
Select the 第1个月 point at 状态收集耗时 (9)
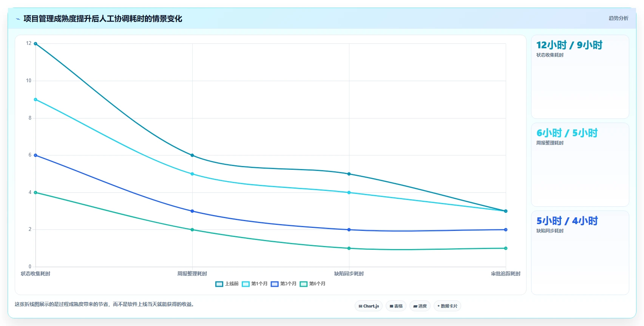(36, 100)
